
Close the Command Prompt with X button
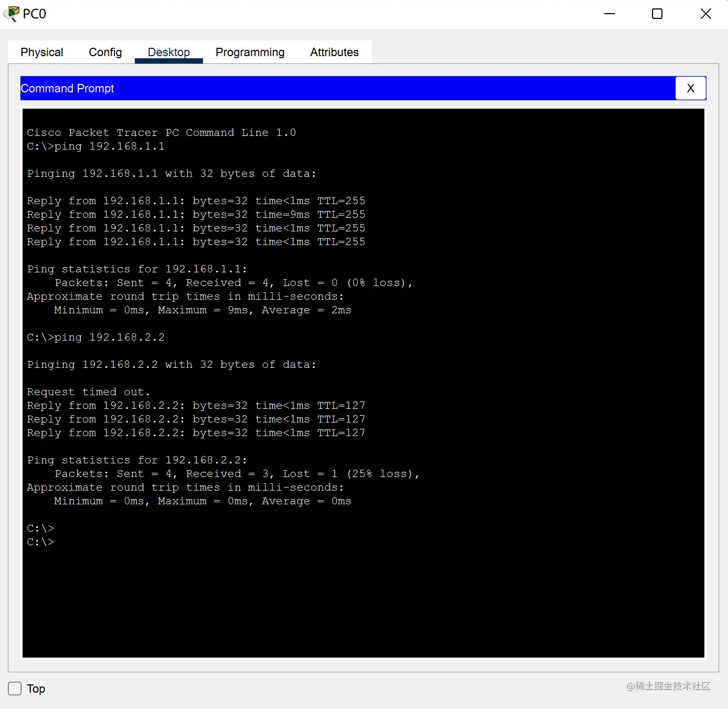click(691, 88)
